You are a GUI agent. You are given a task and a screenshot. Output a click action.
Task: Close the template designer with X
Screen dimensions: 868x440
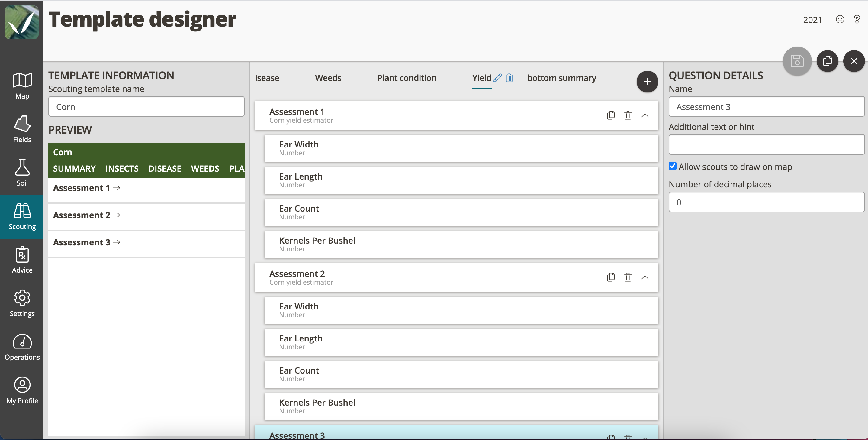point(854,61)
